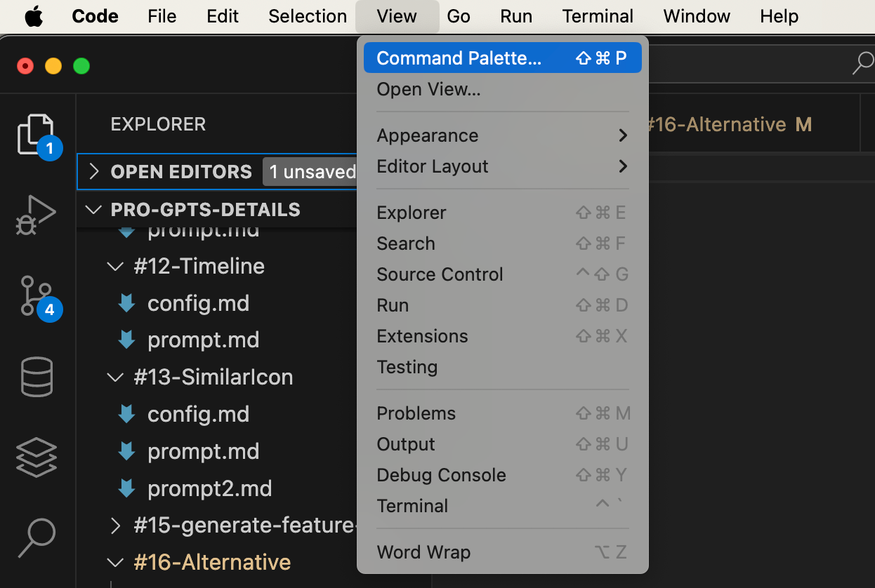Viewport: 875px width, 588px height.
Task: Open the Terminal menu in menu bar
Action: [x=598, y=16]
